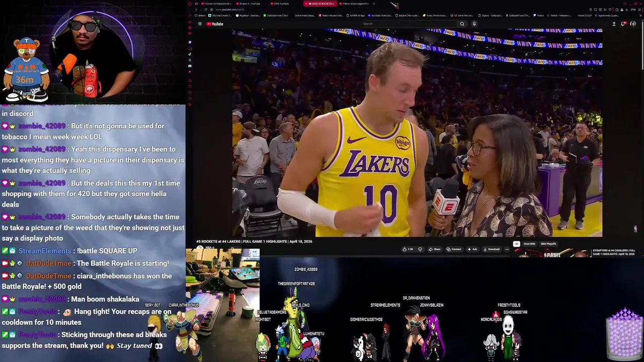Open the 'SAMMI Bridge' bookmark

pyautogui.click(x=355, y=16)
